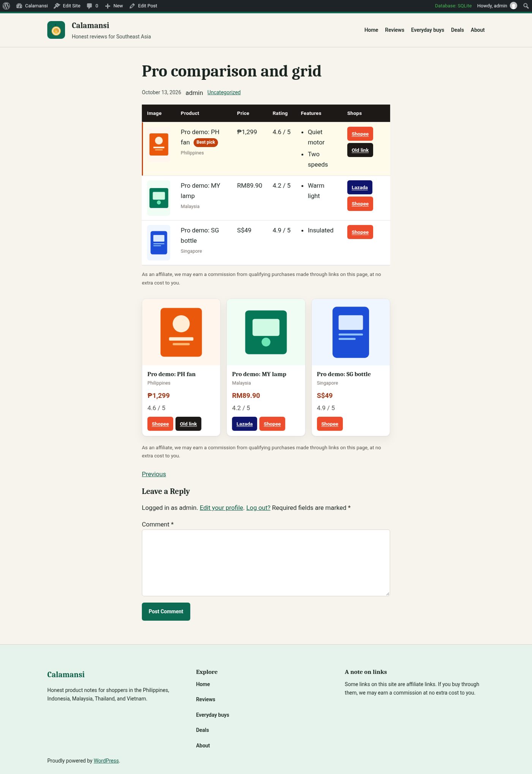
Task: Open Reviews in header navigation
Action: click(x=394, y=30)
